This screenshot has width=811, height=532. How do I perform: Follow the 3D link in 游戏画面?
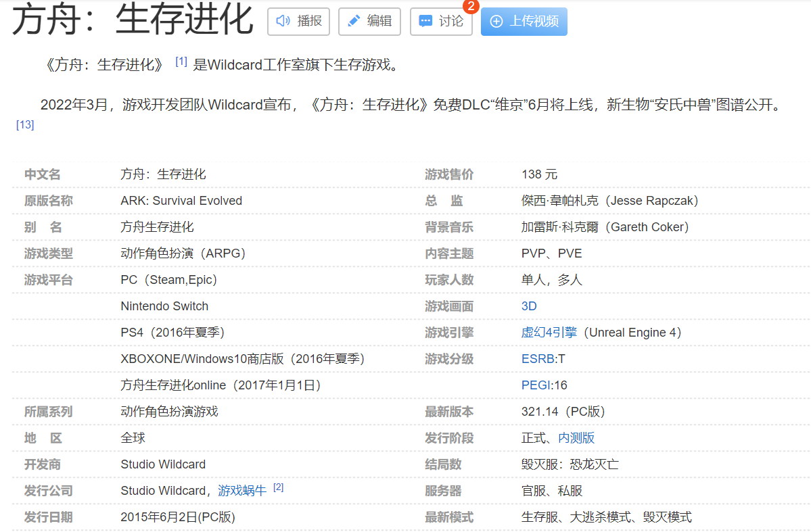click(529, 306)
